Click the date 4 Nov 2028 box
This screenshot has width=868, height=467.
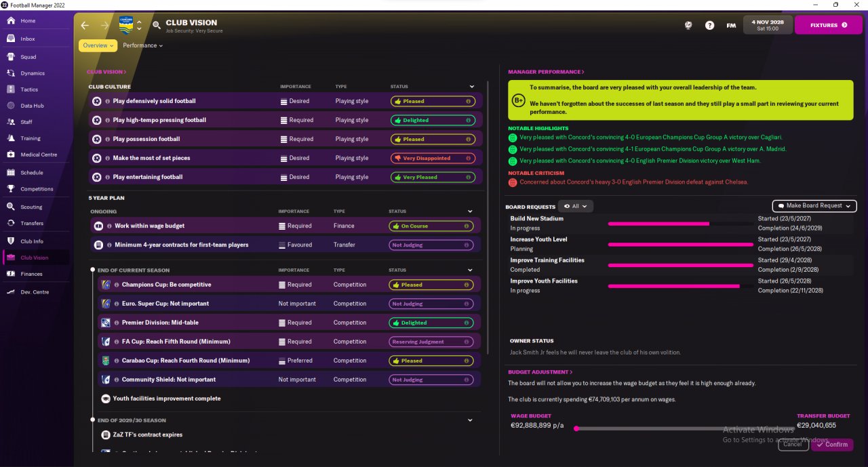(768, 25)
